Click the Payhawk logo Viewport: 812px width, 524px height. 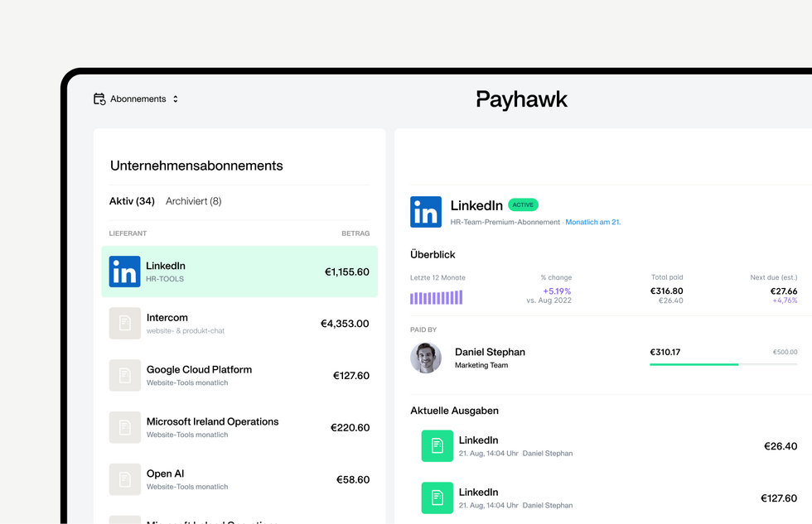pos(521,99)
